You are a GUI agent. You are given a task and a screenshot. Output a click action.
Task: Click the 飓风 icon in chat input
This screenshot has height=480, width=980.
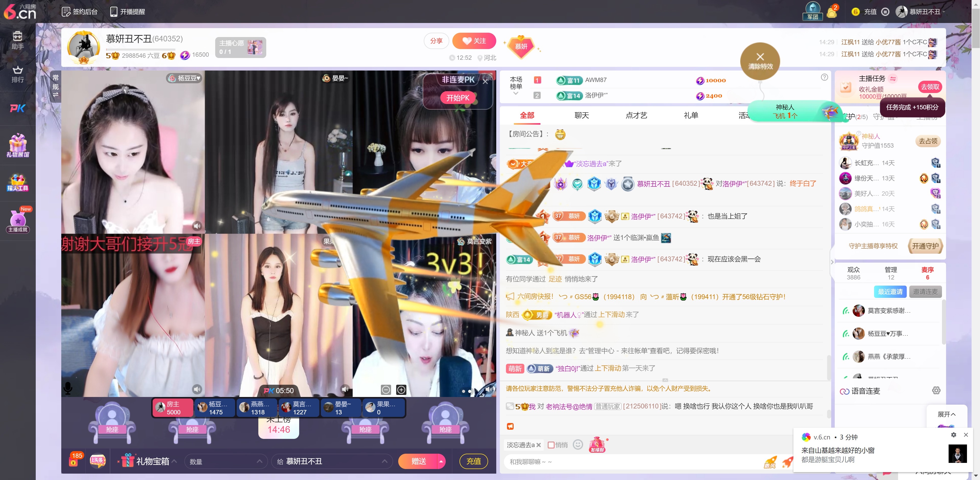click(x=770, y=462)
